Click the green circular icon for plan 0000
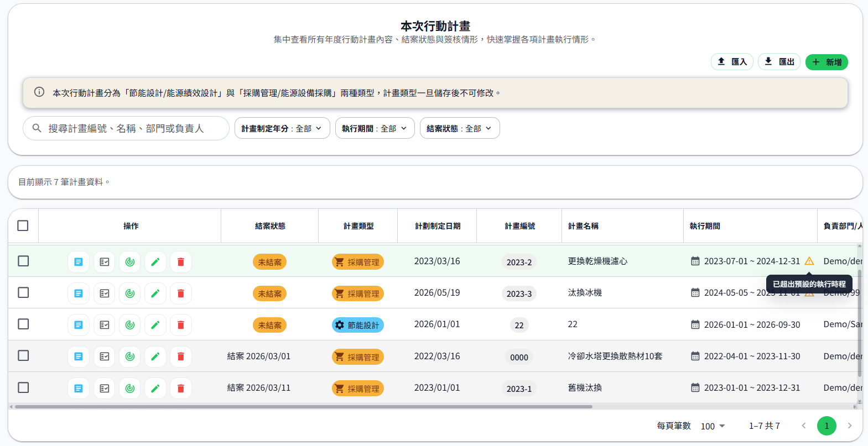 (130, 357)
